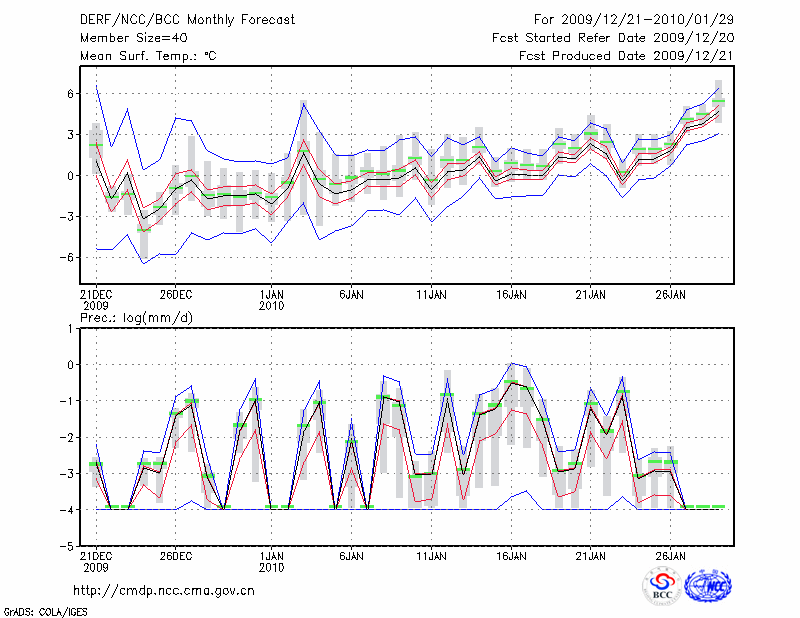Open the cmdp.ncc.cma.gov.cn URL

pos(164,590)
